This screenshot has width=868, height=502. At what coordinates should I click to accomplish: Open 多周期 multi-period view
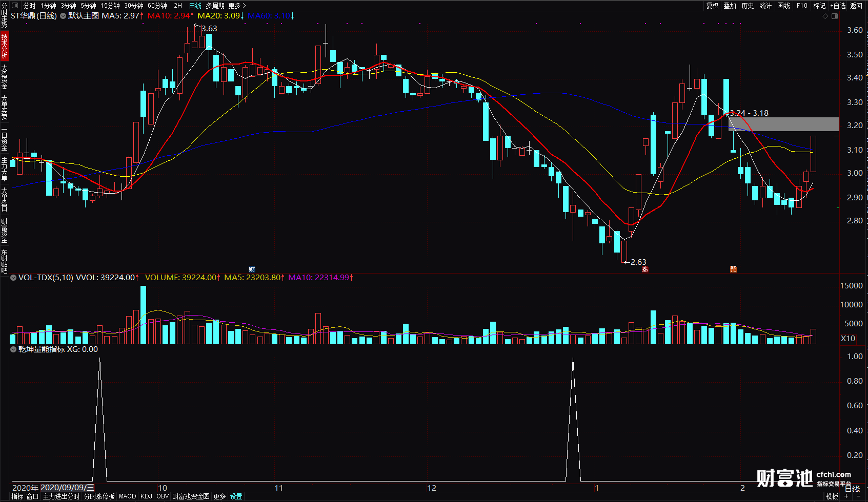pos(215,6)
